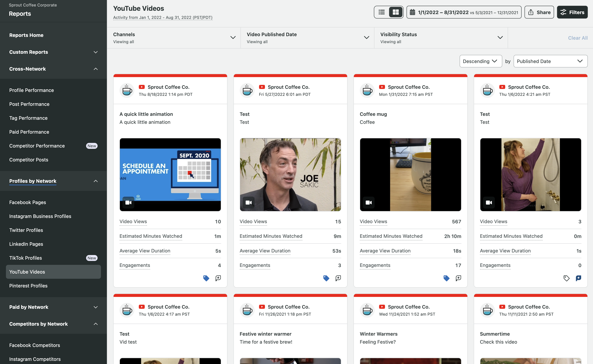
Task: Go to Competitor Performance report
Action: pos(37,146)
